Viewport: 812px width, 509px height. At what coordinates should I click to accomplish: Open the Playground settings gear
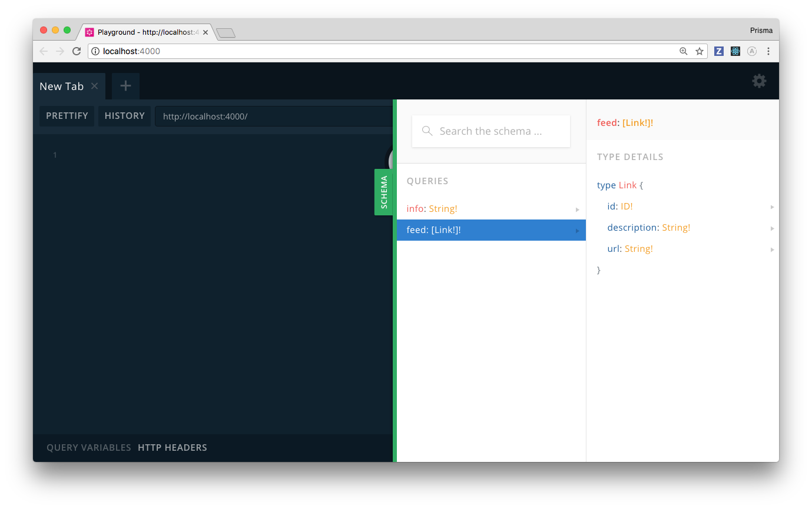click(759, 81)
